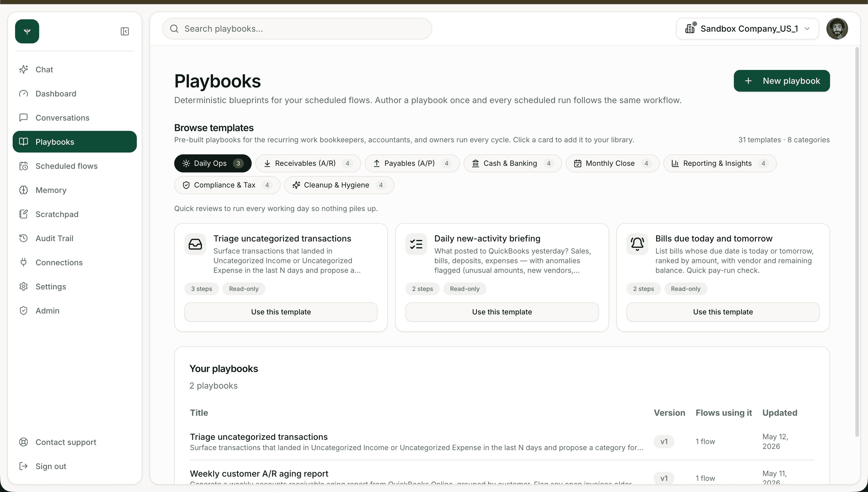
Task: Click the Contact support lifebuoy icon
Action: pyautogui.click(x=23, y=442)
